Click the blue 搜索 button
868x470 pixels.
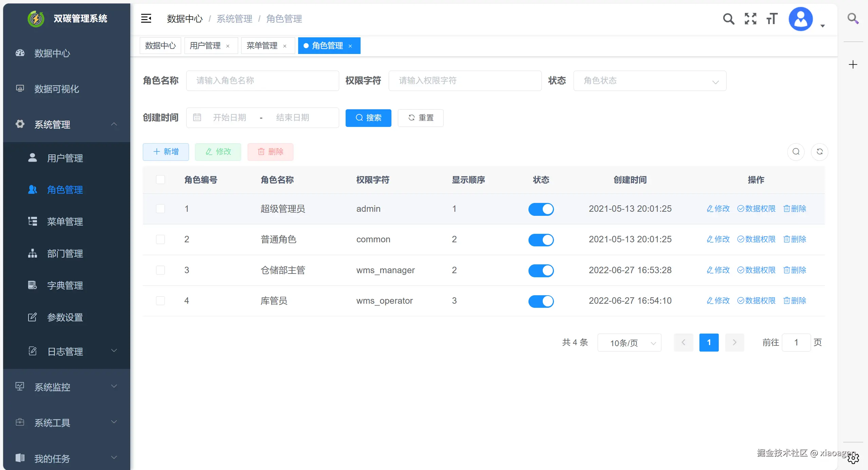tap(368, 118)
